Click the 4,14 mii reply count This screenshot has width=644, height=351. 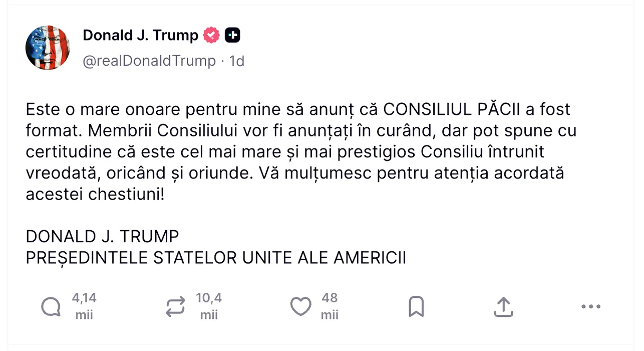84,306
